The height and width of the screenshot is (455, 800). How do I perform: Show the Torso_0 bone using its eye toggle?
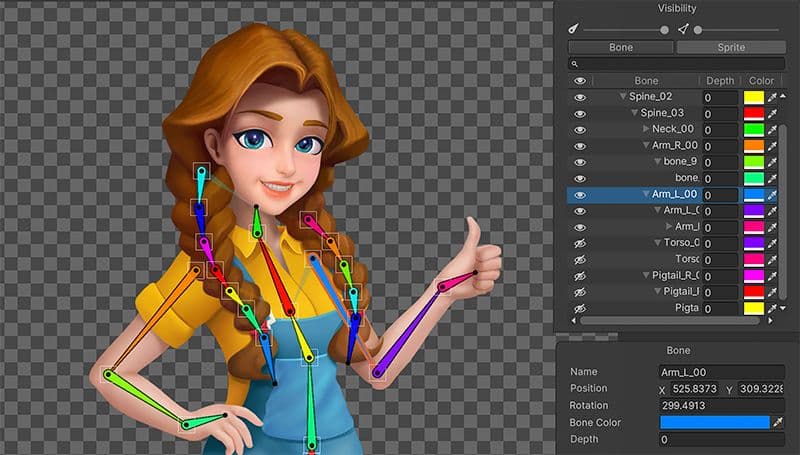[579, 243]
